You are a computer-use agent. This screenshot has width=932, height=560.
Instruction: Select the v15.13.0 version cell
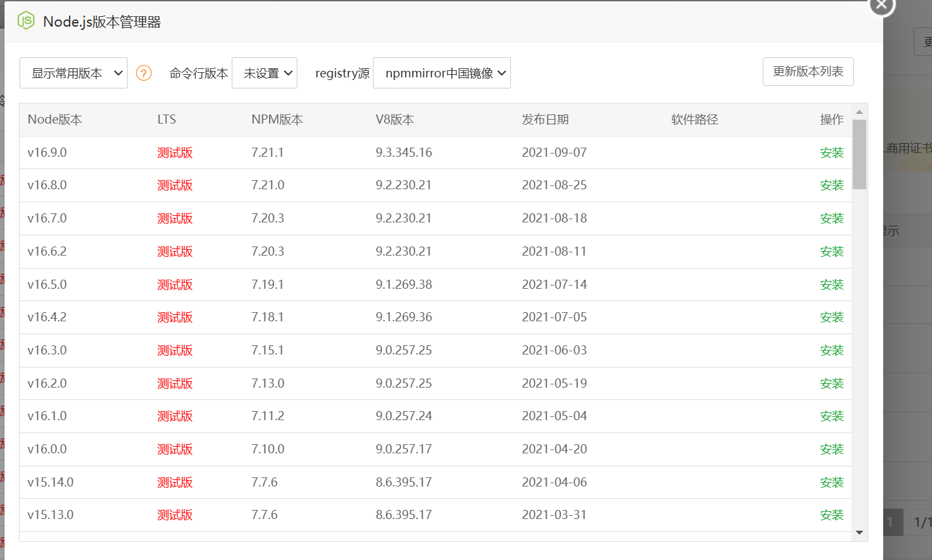pos(51,515)
